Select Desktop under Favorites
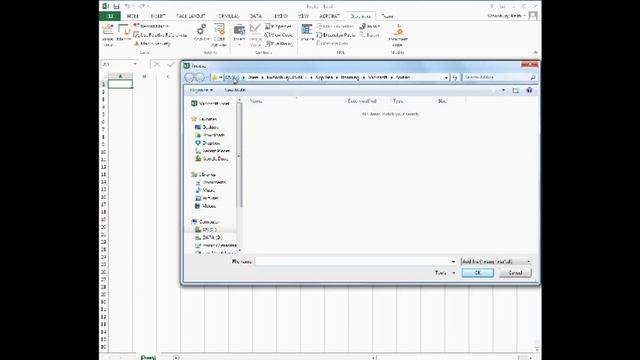The width and height of the screenshot is (640, 360). coord(207,127)
